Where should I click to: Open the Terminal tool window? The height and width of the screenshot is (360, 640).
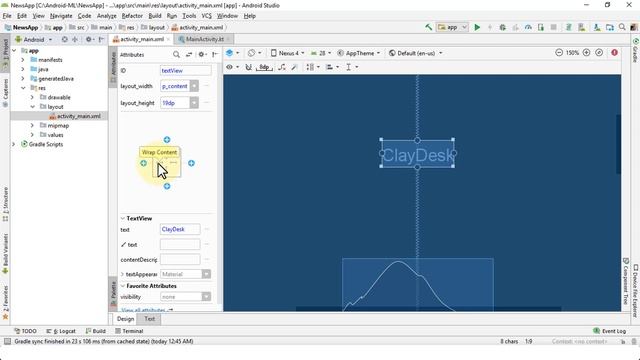pos(129,331)
